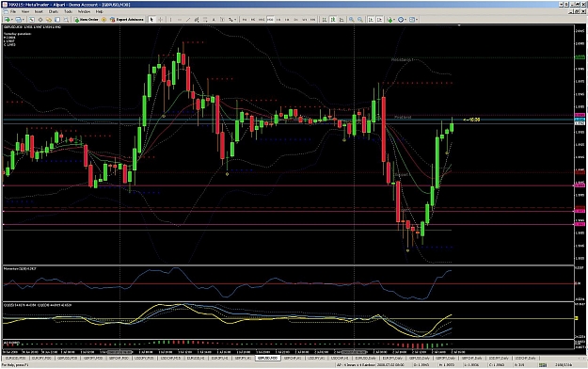Open the Navigator panel
The image size is (588, 369).
[x=49, y=20]
